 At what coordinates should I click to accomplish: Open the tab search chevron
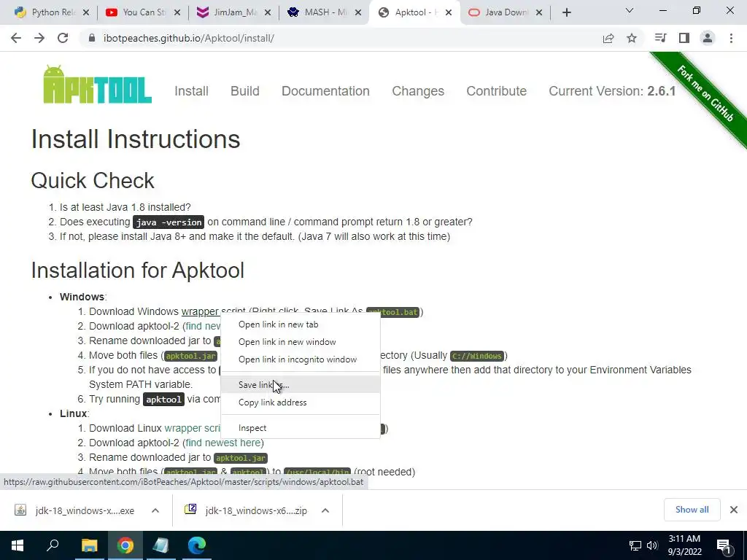(x=630, y=10)
